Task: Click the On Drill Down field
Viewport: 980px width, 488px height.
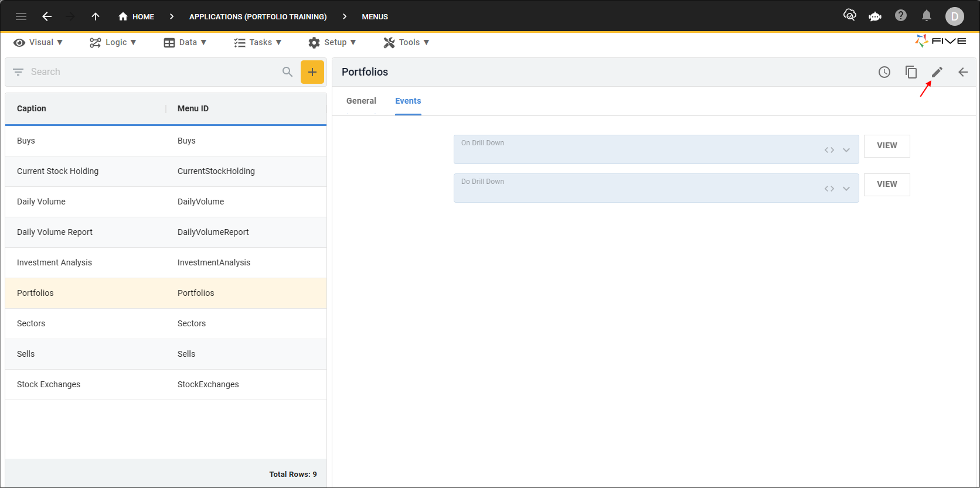Action: pyautogui.click(x=656, y=149)
